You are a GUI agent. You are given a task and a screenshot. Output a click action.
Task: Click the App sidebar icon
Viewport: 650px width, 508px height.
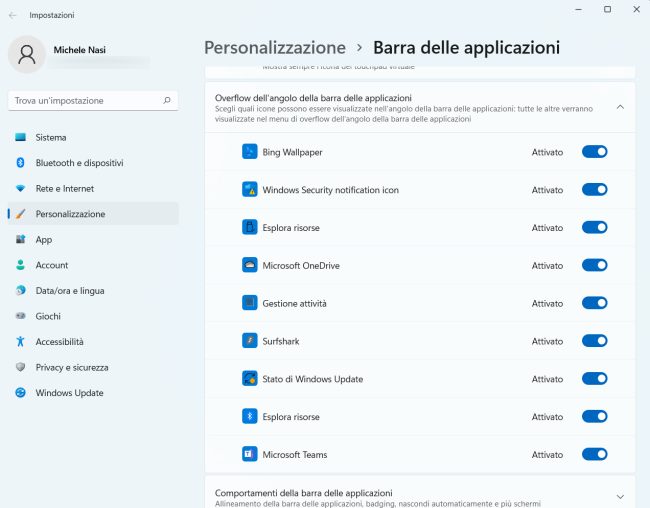20,239
